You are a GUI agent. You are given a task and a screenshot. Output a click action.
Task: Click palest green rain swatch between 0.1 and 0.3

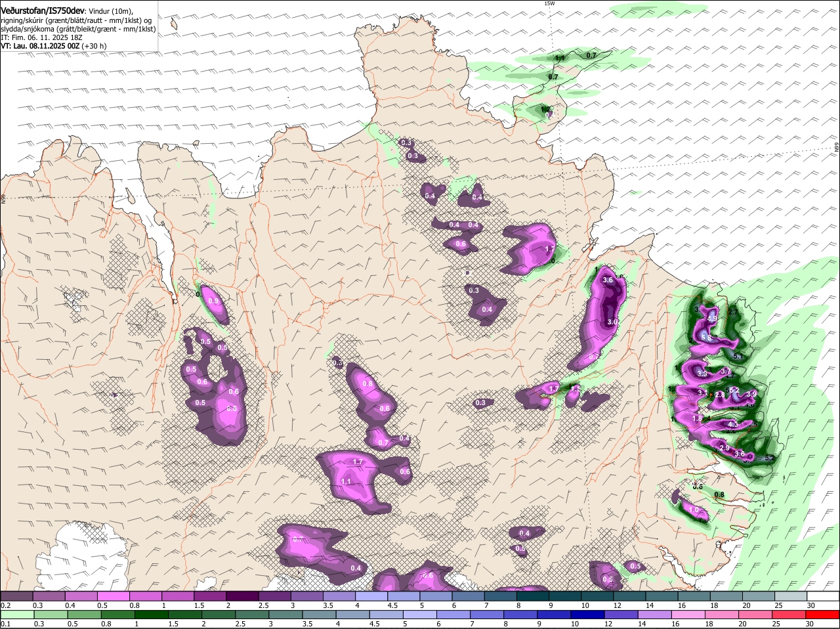coord(18,615)
